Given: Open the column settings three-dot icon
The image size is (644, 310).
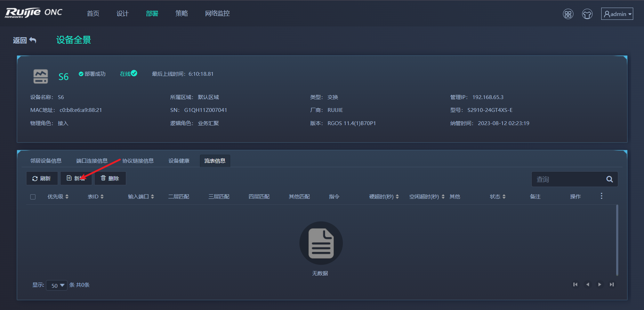Looking at the screenshot, I should point(601,196).
